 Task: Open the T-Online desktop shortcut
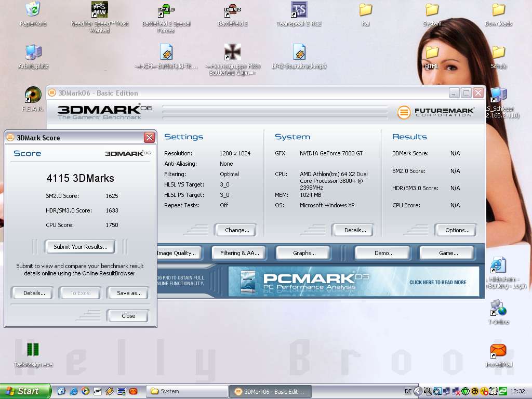[x=498, y=308]
